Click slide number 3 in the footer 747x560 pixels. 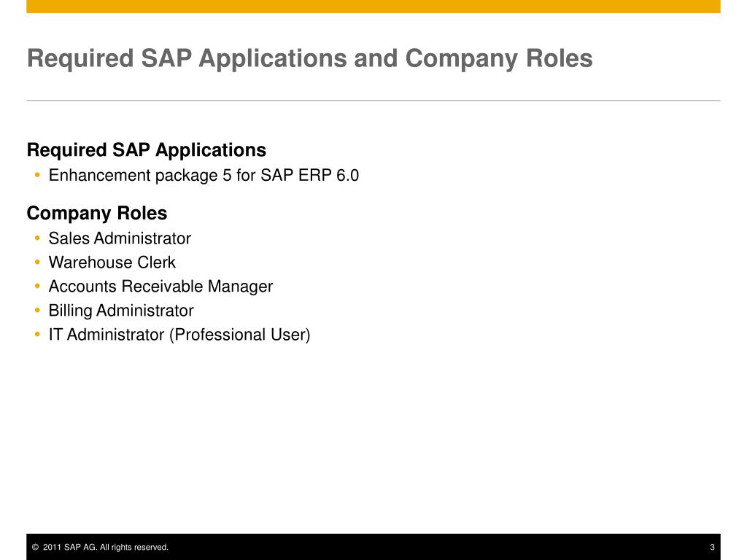[712, 547]
